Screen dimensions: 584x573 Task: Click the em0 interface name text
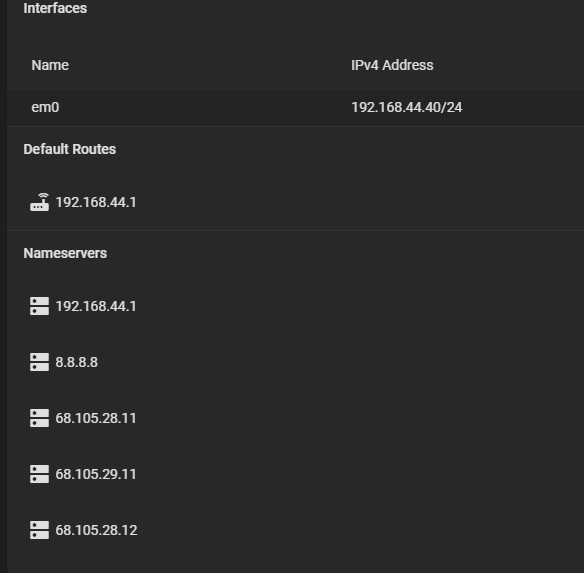45,107
